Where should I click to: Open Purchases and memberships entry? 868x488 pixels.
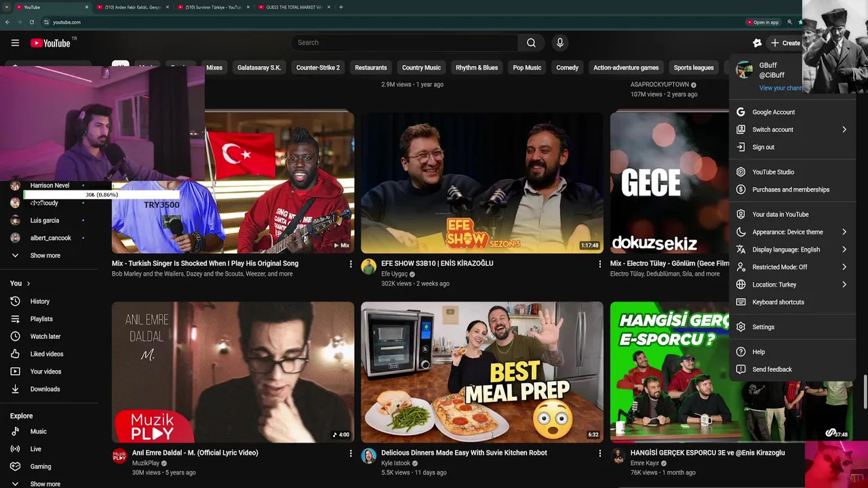(x=791, y=190)
